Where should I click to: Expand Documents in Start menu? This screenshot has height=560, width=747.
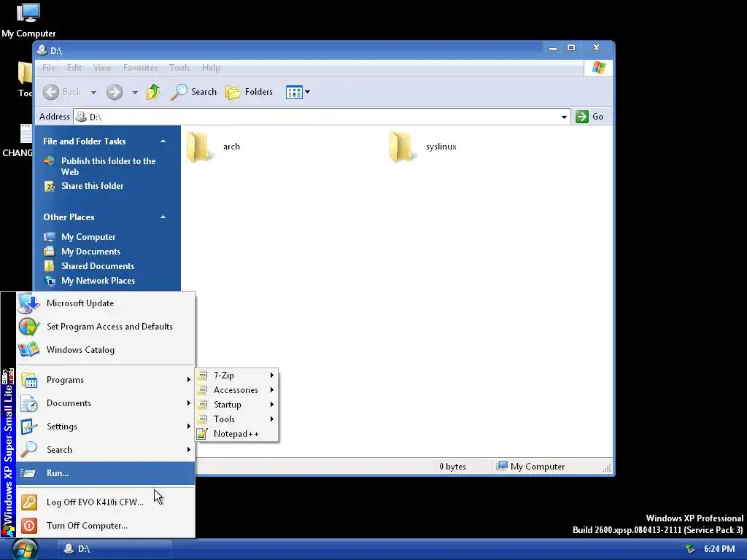(106, 403)
